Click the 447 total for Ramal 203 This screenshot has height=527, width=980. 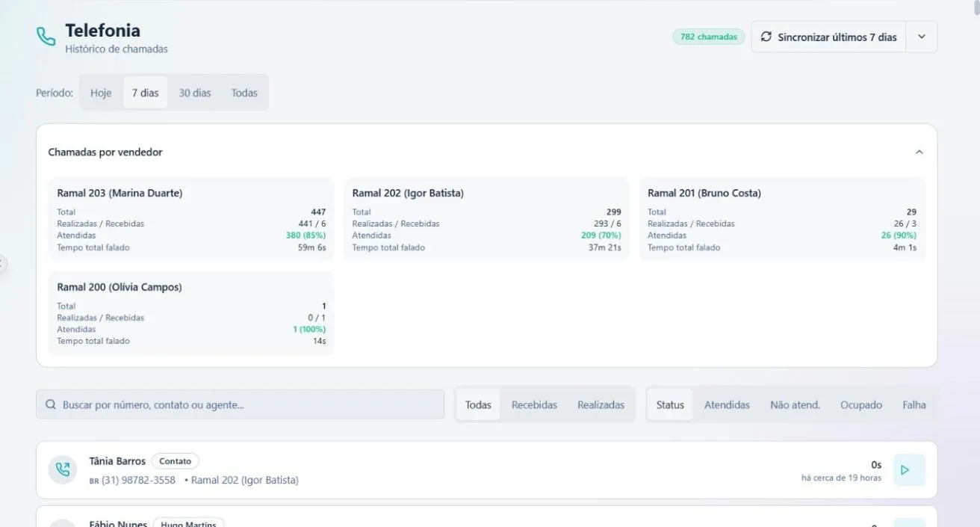click(x=318, y=212)
